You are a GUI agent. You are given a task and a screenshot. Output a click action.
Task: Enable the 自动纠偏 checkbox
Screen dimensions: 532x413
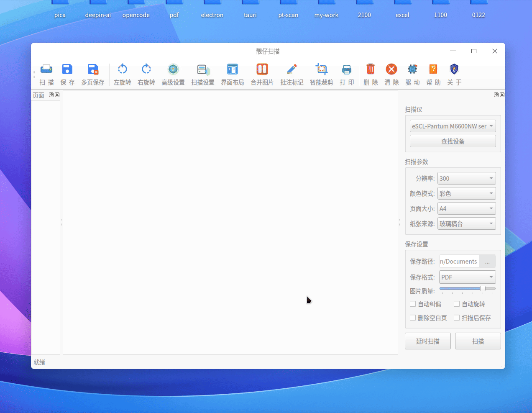(x=413, y=304)
